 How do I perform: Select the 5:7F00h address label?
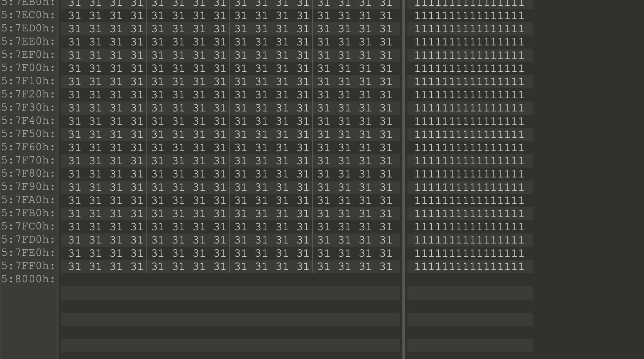click(28, 68)
